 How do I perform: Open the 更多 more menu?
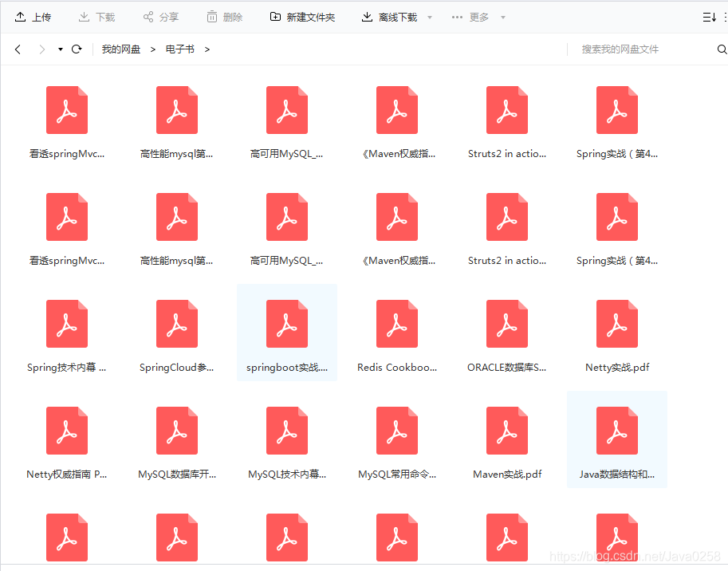pyautogui.click(x=470, y=18)
